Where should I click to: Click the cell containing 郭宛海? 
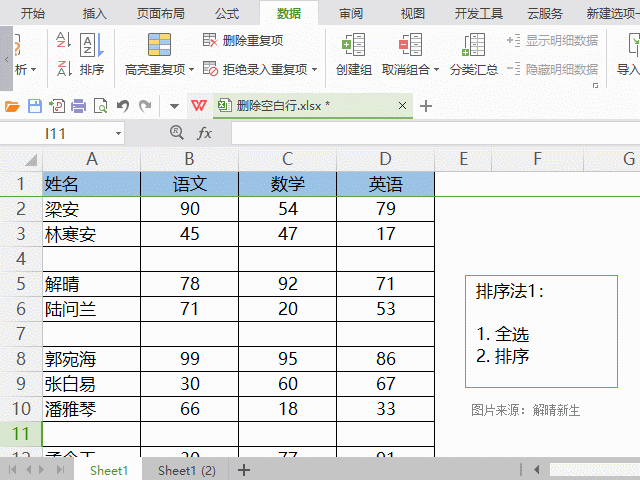point(92,359)
